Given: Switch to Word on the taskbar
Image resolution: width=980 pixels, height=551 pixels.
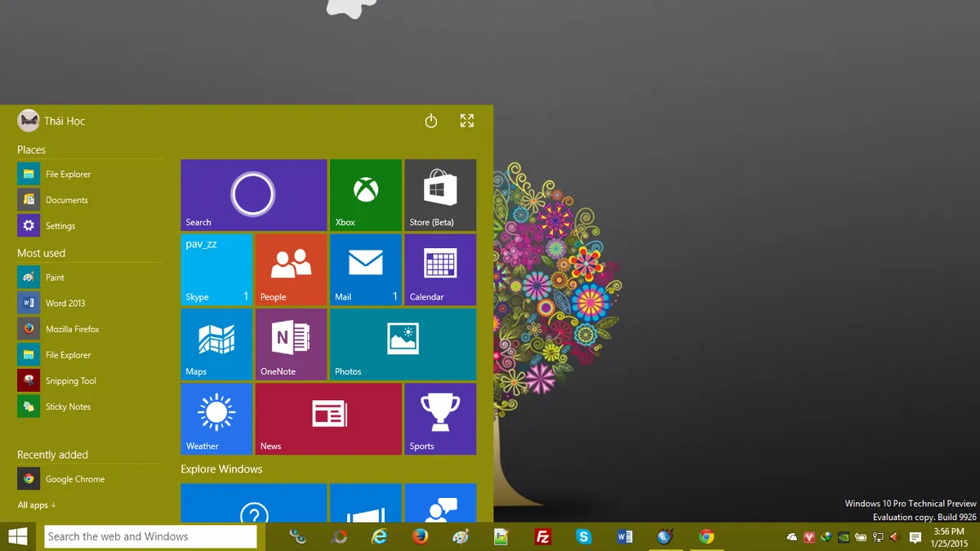Looking at the screenshot, I should [x=625, y=536].
